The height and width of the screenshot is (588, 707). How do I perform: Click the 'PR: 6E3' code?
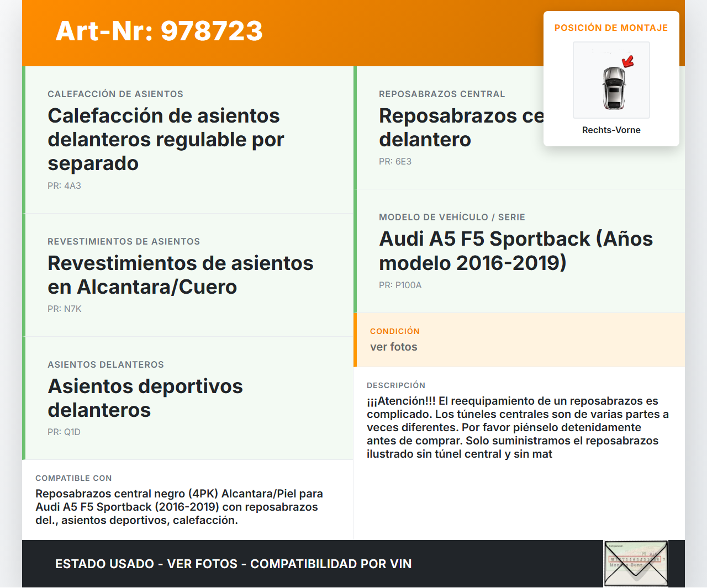tap(395, 162)
